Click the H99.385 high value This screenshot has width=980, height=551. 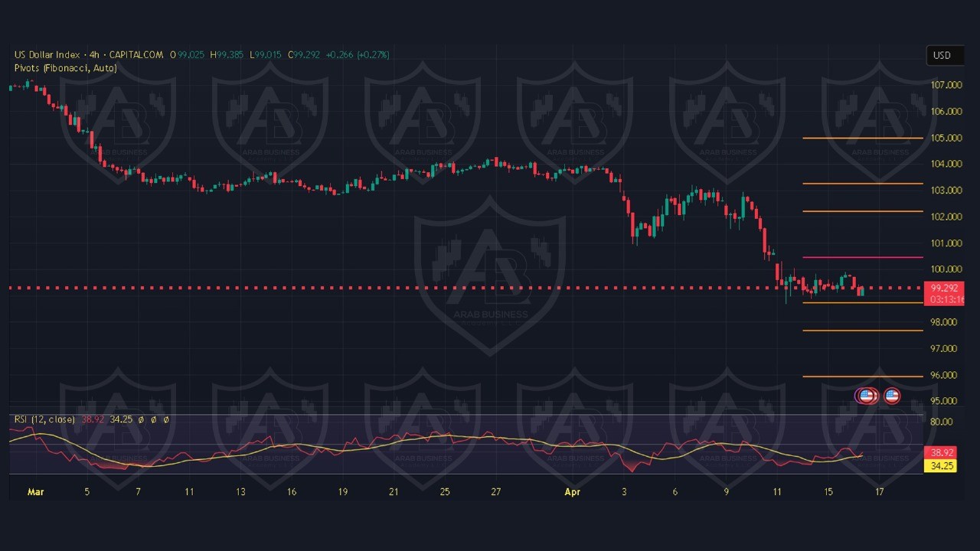(x=227, y=55)
